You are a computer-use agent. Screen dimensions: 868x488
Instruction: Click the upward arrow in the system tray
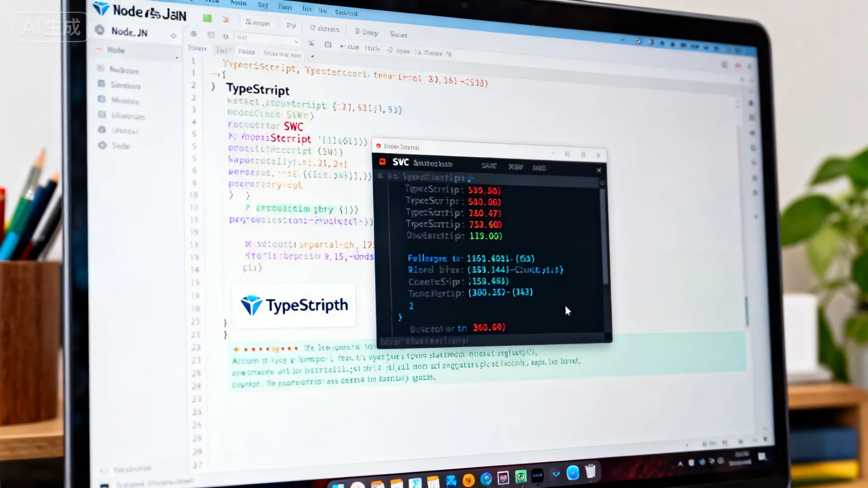tap(680, 464)
